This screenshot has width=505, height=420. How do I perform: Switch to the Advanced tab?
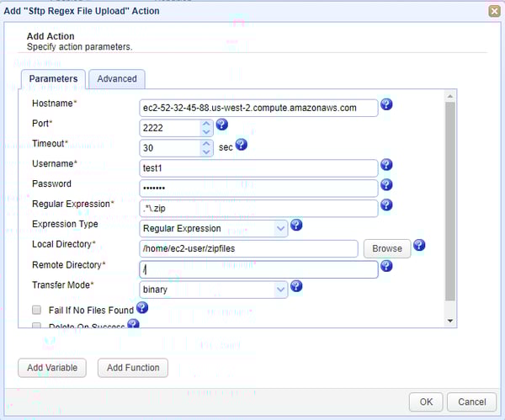point(117,79)
